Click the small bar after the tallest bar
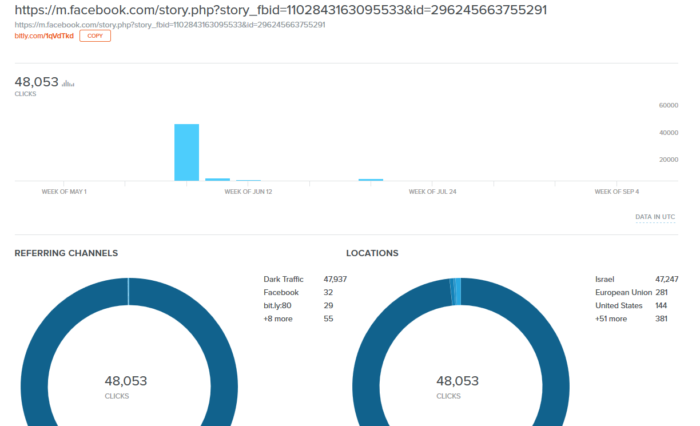700x426 pixels. pyautogui.click(x=217, y=180)
